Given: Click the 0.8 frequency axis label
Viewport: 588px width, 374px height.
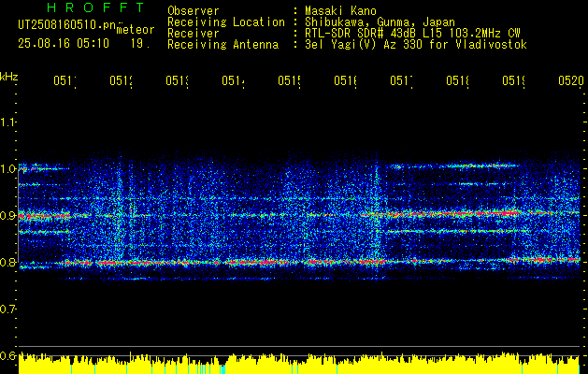Looking at the screenshot, I should click(7, 262).
